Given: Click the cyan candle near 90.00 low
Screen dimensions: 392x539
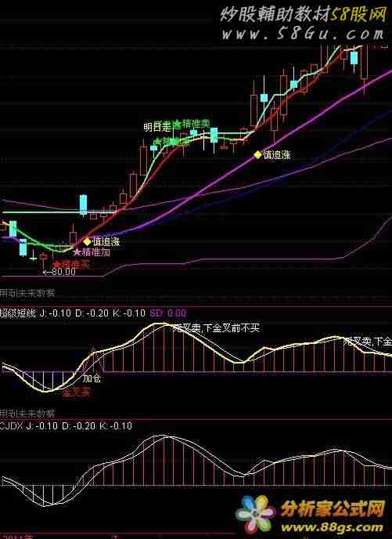Looking at the screenshot, I should point(23,248).
